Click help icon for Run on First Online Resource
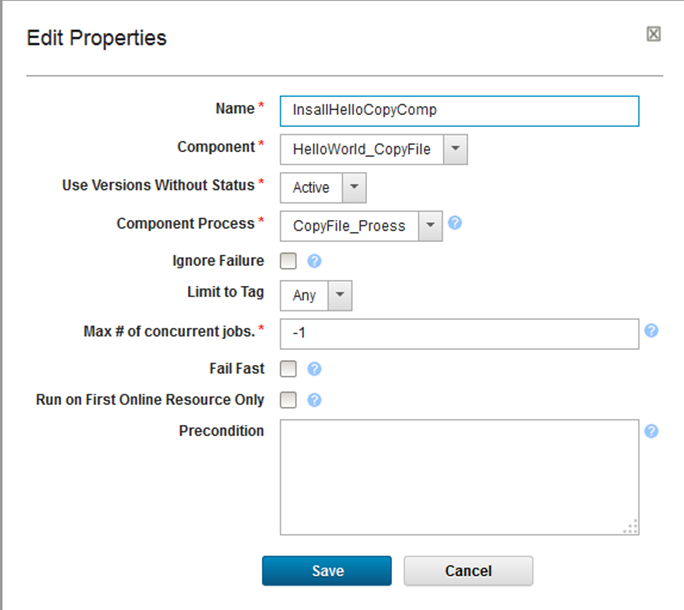Viewport: 684px width, 610px height. point(314,400)
